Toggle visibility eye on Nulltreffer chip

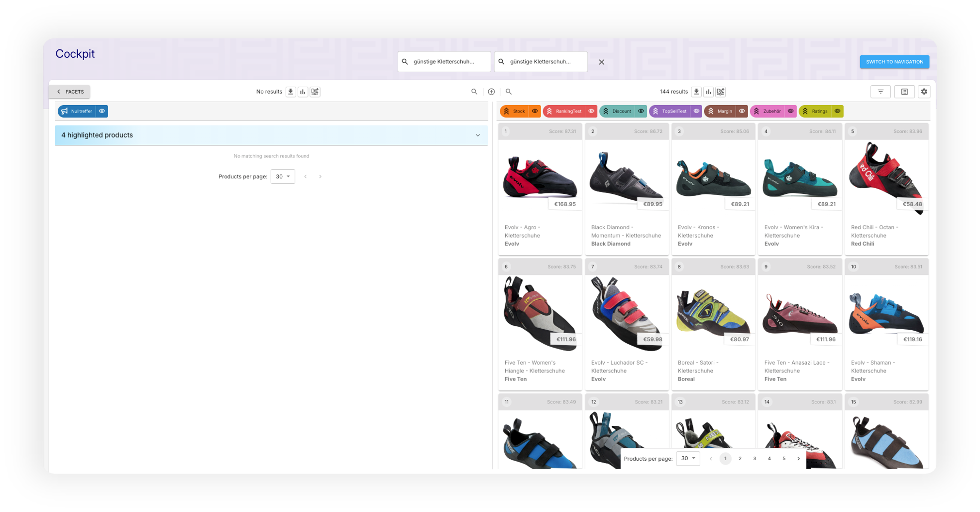pos(102,111)
